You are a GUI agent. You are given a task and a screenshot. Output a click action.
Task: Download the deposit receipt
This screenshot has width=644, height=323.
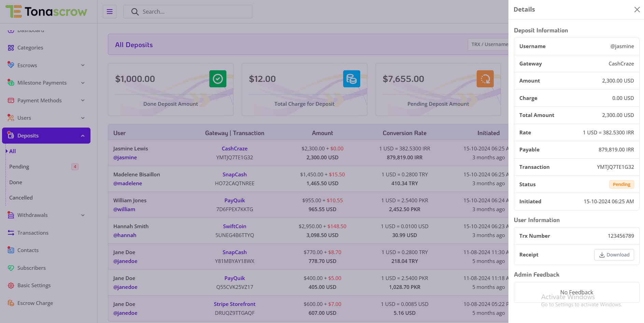614,255
